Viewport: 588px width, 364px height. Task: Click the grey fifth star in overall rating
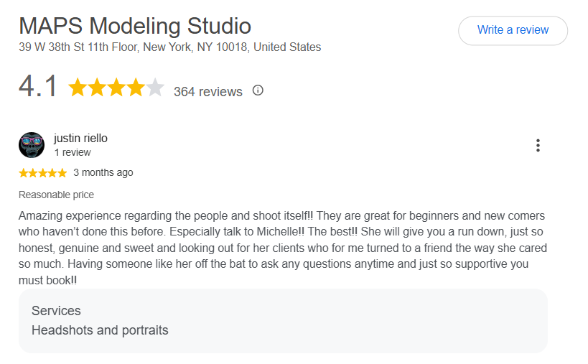point(155,88)
